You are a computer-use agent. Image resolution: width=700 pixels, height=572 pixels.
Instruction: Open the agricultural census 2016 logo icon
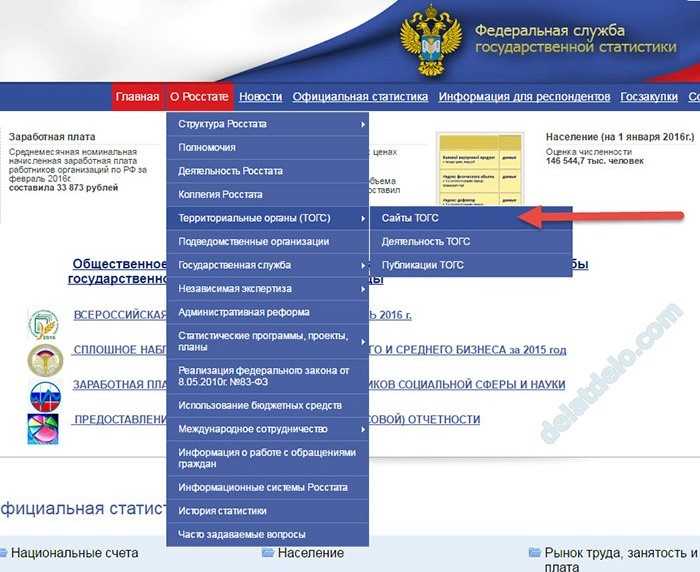click(43, 325)
